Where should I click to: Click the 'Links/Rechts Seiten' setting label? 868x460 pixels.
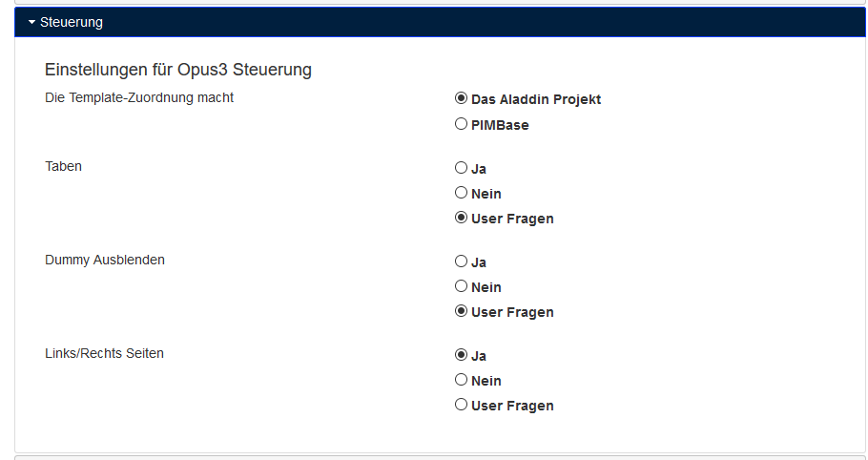(x=105, y=353)
